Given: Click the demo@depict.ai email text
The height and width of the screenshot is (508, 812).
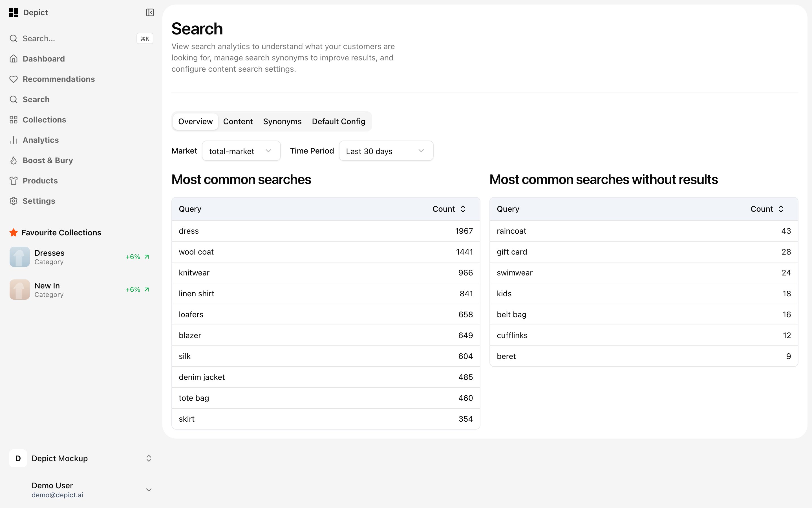Looking at the screenshot, I should click(x=58, y=495).
